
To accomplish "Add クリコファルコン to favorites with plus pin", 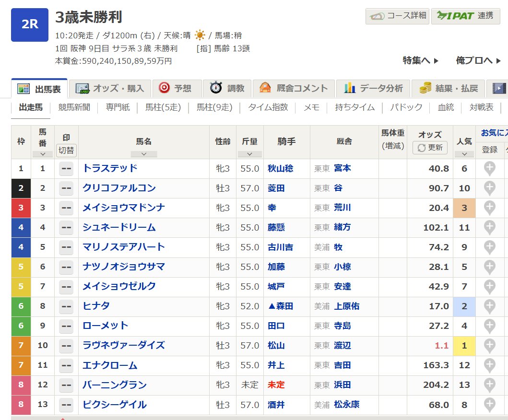I will (x=489, y=188).
